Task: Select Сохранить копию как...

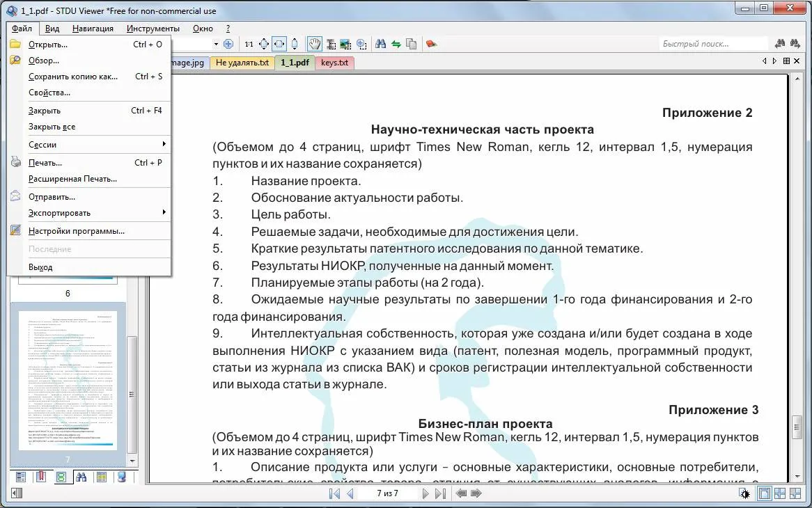Action: pos(88,77)
